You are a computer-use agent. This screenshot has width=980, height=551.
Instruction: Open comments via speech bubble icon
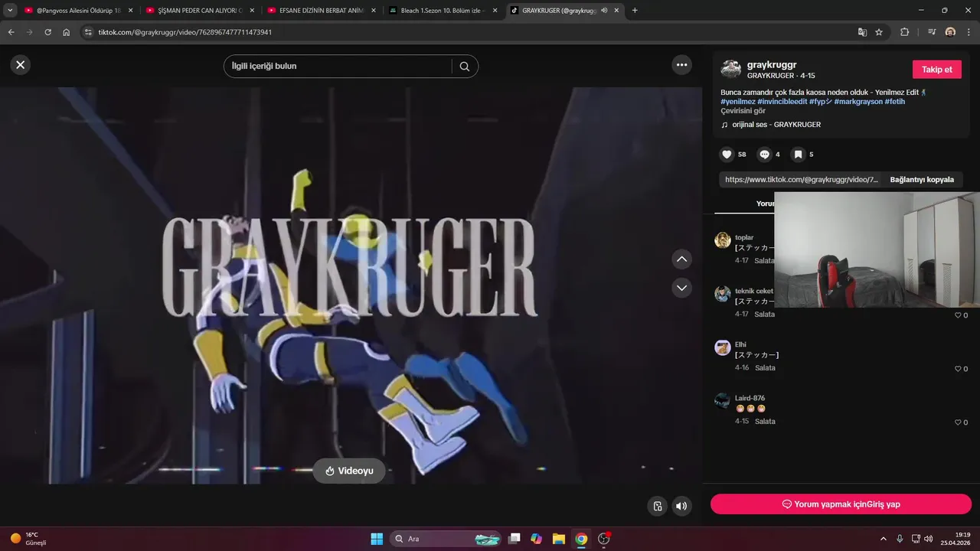click(x=764, y=155)
